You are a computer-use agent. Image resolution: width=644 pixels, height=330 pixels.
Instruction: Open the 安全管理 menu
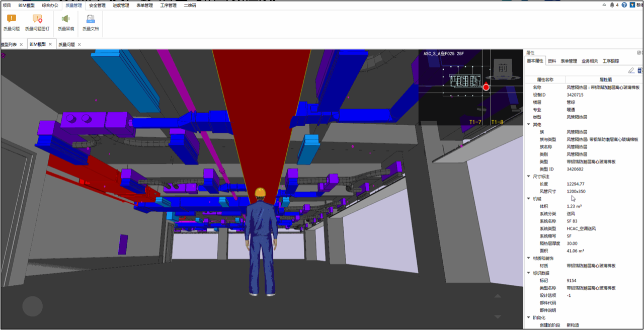[x=98, y=5]
